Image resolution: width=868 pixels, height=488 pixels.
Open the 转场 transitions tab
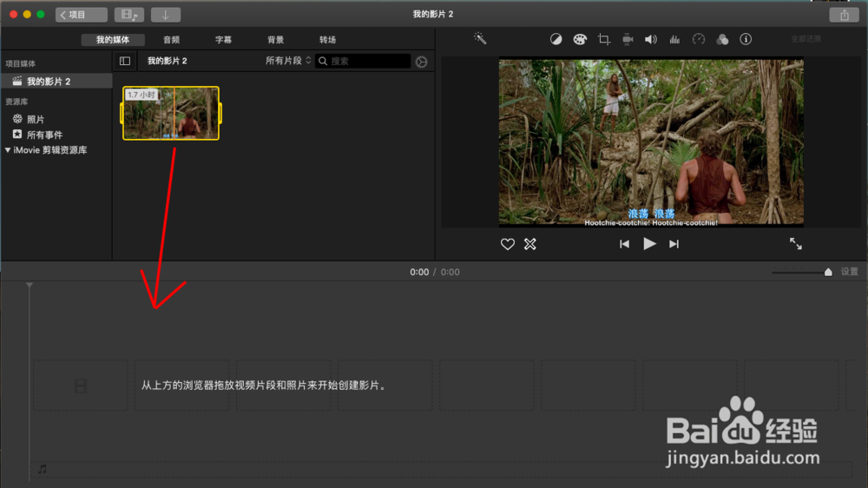(x=328, y=40)
